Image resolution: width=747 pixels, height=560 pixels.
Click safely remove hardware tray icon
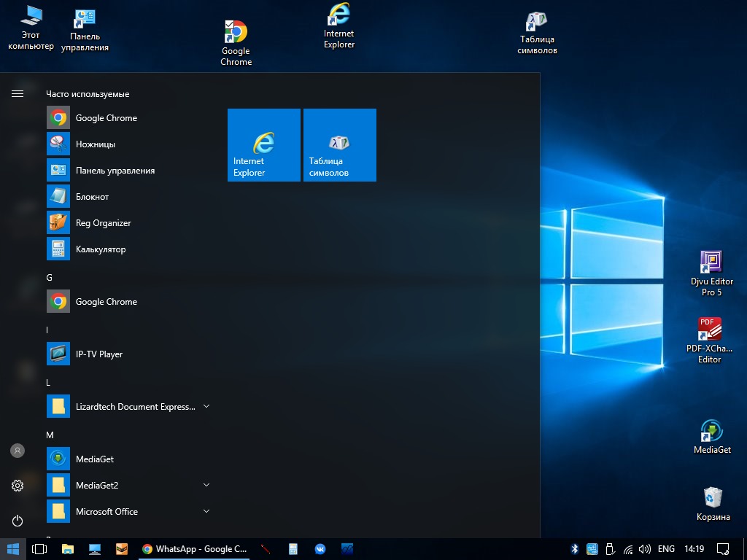(x=610, y=549)
